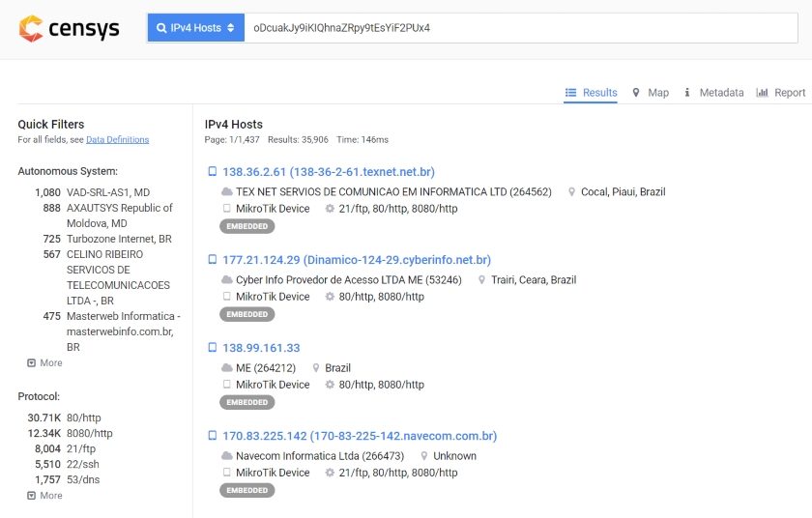
Task: Expand More under Autonomous System
Action: click(x=44, y=362)
